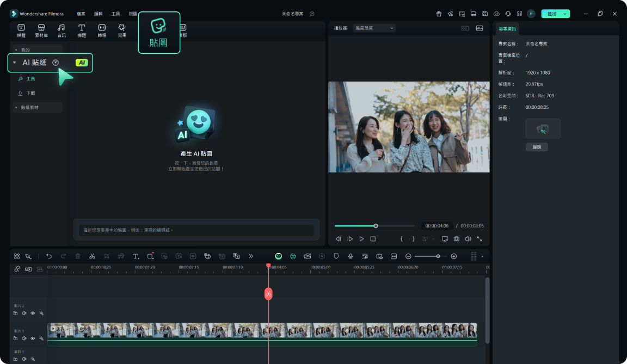
Task: Click the timeline zoom slider handle
Action: 438,256
